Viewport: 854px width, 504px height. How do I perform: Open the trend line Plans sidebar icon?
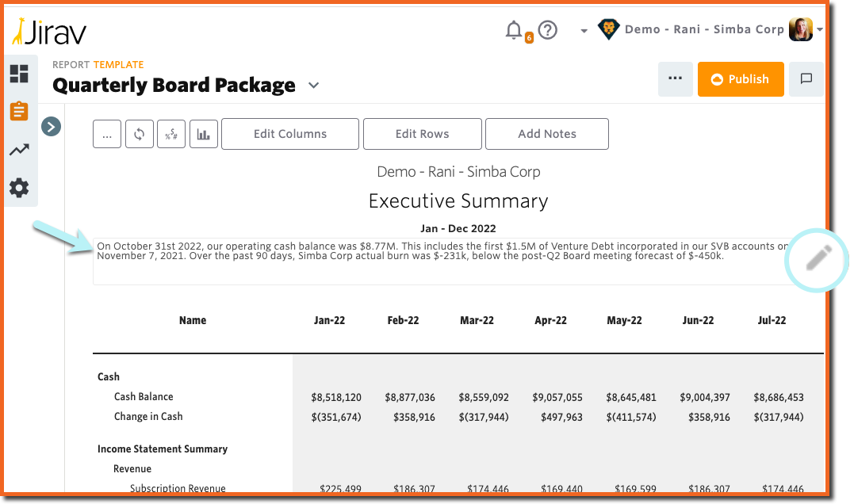click(19, 150)
